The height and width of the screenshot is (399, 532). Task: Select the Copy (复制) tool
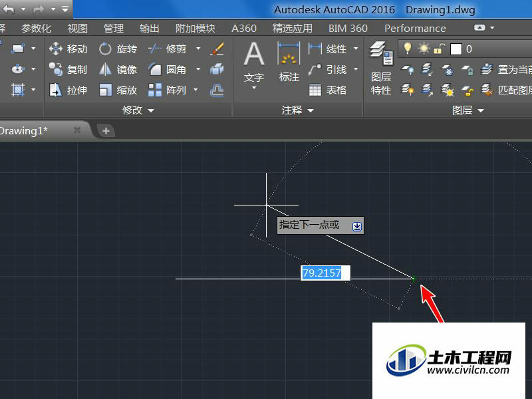(x=68, y=70)
